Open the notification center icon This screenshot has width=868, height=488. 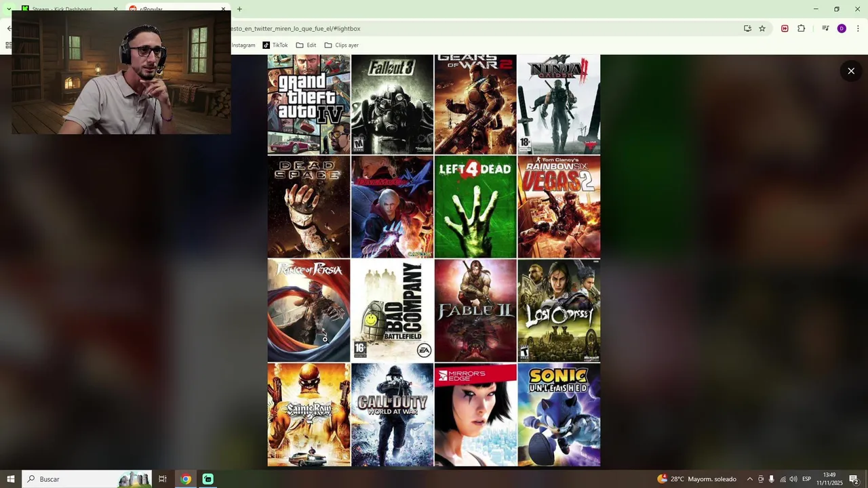[854, 479]
